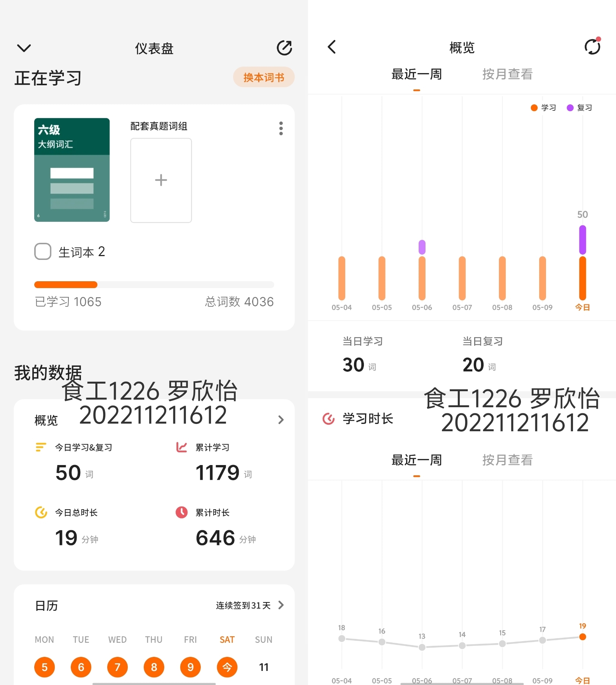Image resolution: width=616 pixels, height=685 pixels.
Task: Click the 换本词书 button
Action: (x=264, y=77)
